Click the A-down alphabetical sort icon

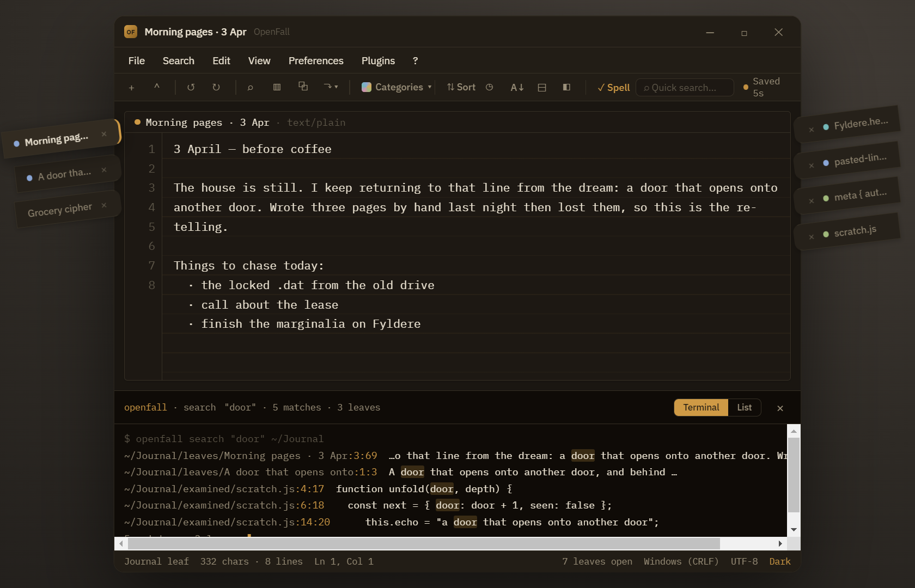pos(517,87)
